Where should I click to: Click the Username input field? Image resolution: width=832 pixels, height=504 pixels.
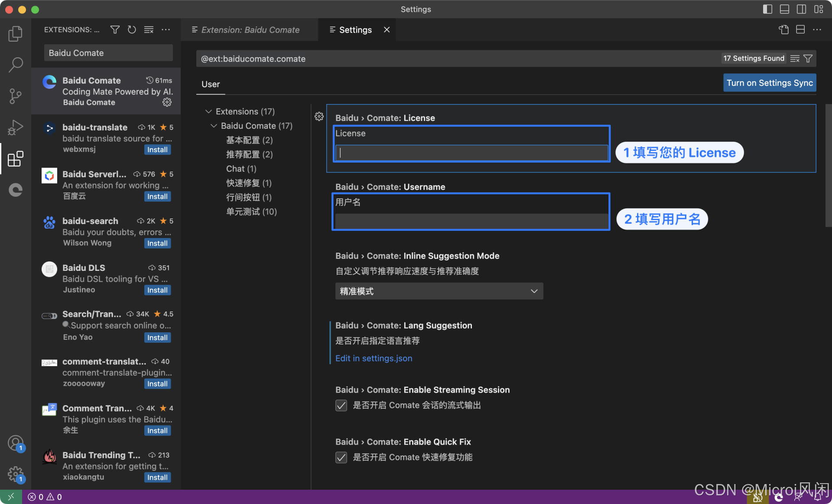point(471,221)
